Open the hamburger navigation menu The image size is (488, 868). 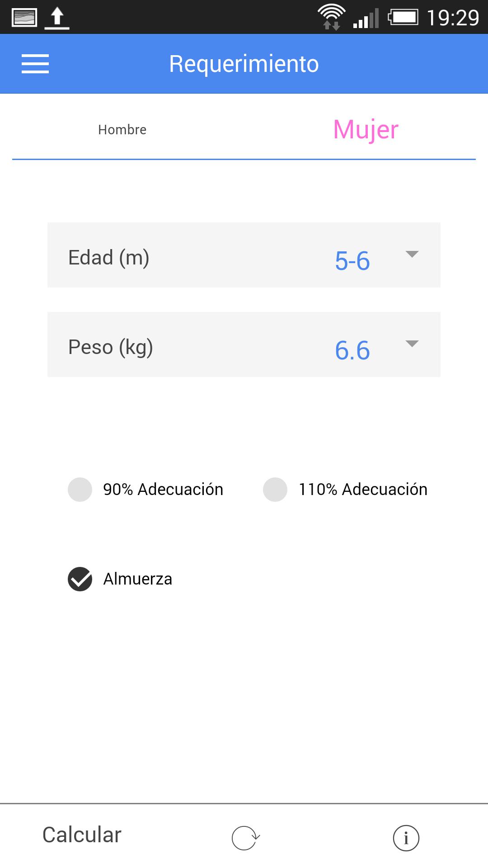tap(35, 64)
